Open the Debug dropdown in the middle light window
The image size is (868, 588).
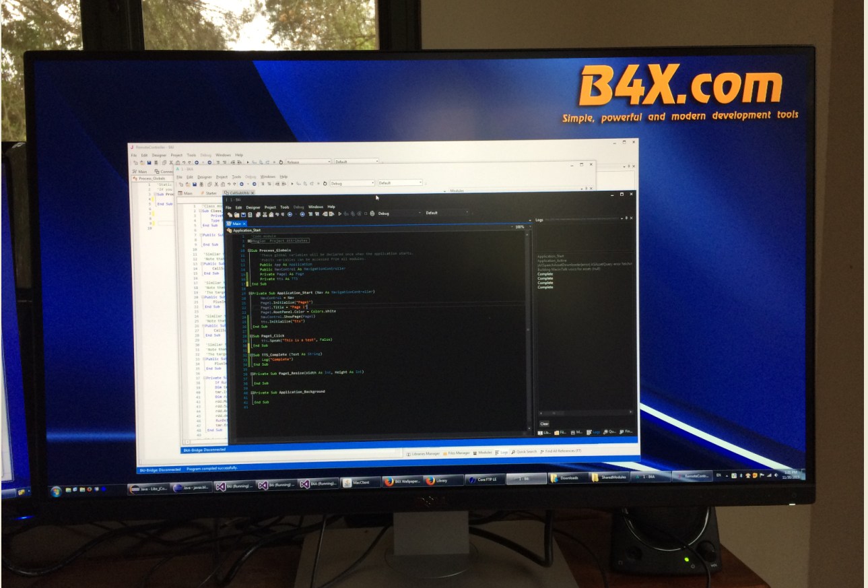[352, 183]
